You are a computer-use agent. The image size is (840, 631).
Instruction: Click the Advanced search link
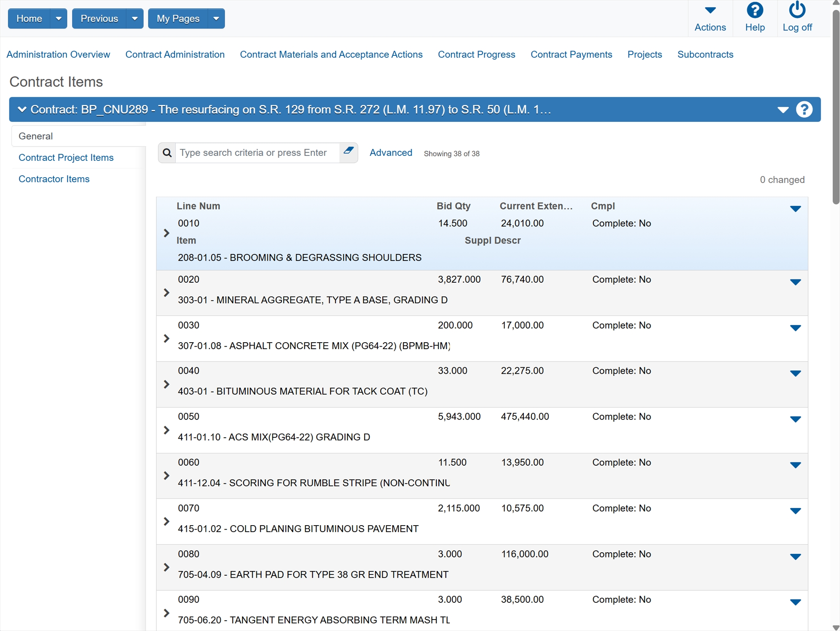tap(390, 153)
